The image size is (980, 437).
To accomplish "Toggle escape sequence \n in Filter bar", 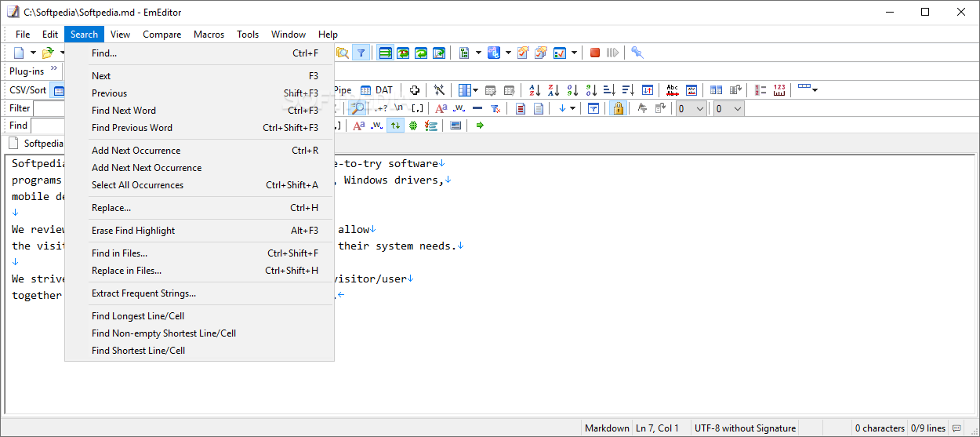I will point(399,108).
